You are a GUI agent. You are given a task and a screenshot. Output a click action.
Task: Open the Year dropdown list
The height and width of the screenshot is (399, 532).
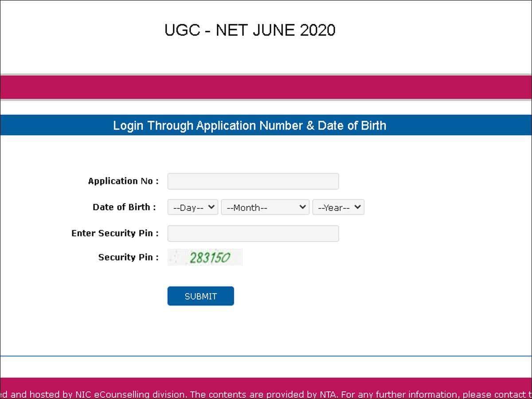[338, 207]
